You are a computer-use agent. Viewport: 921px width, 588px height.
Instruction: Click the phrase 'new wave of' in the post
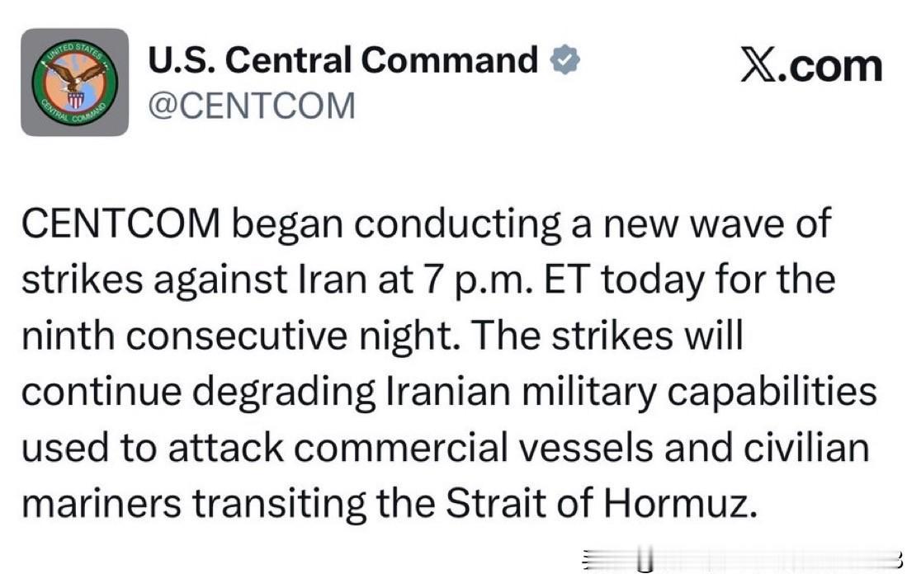click(x=718, y=224)
